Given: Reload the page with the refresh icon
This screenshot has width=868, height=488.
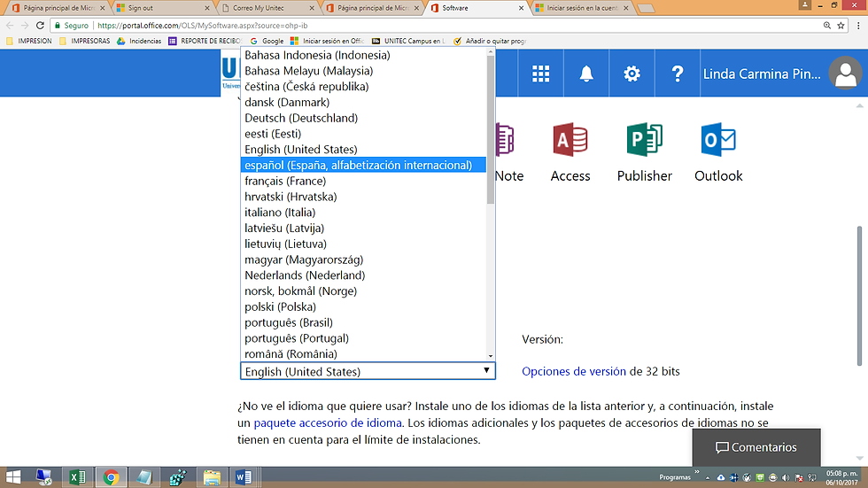Looking at the screenshot, I should 40,26.
